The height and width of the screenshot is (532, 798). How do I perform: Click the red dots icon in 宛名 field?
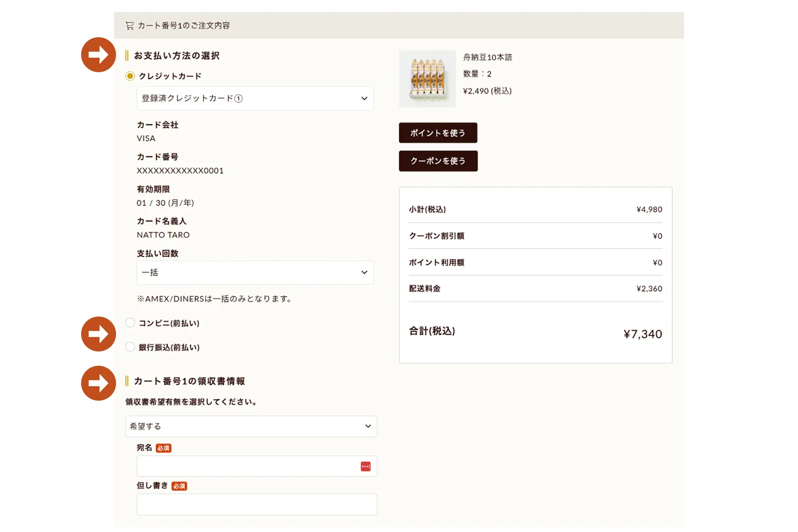pos(366,466)
